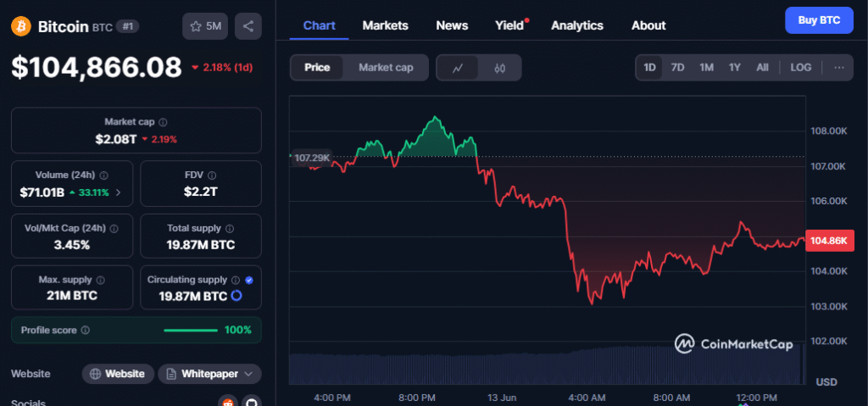Select the 1D time range
The height and width of the screenshot is (406, 868).
(x=649, y=68)
